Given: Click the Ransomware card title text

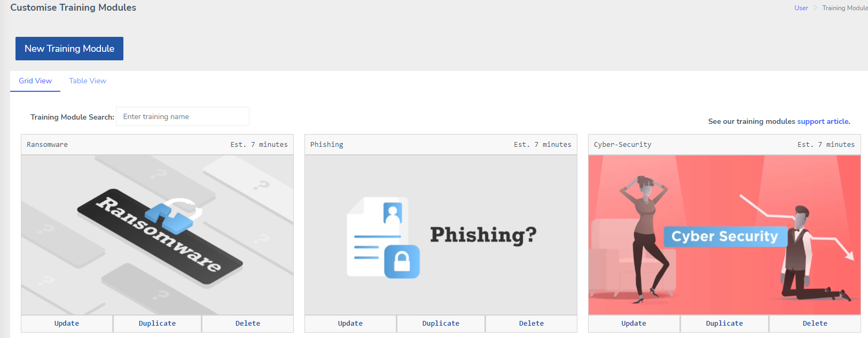Looking at the screenshot, I should coord(47,145).
